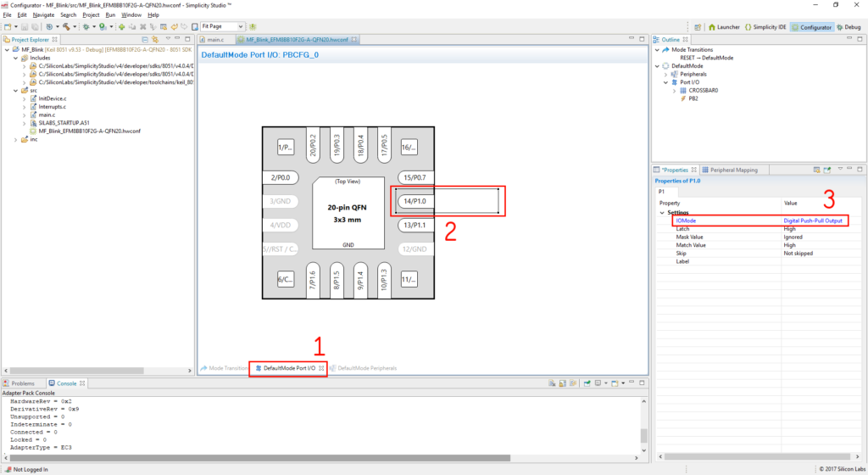This screenshot has width=868, height=475.
Task: Open the Navigate menu
Action: click(42, 15)
